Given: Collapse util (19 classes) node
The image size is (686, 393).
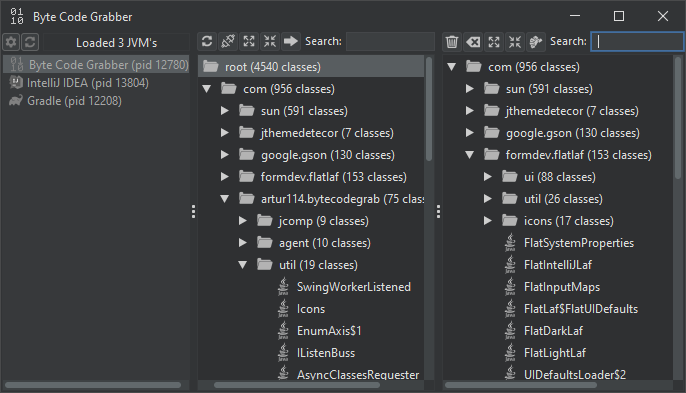Looking at the screenshot, I should point(243,264).
